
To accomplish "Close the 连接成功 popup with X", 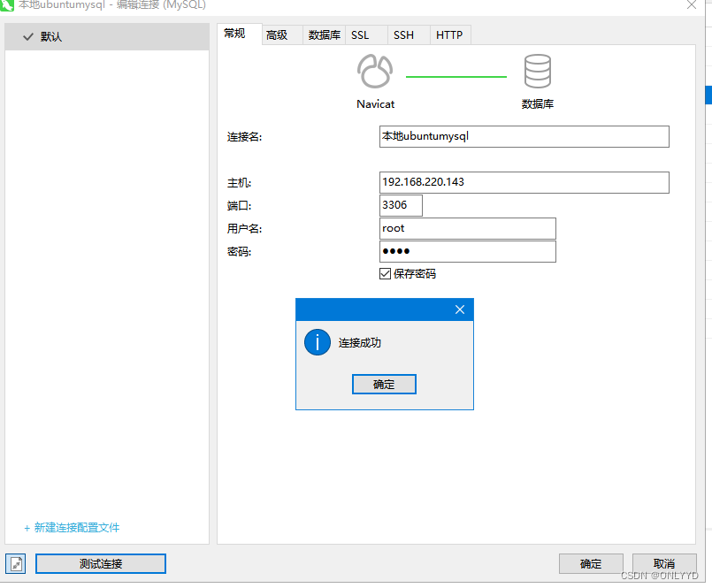I will (x=459, y=309).
